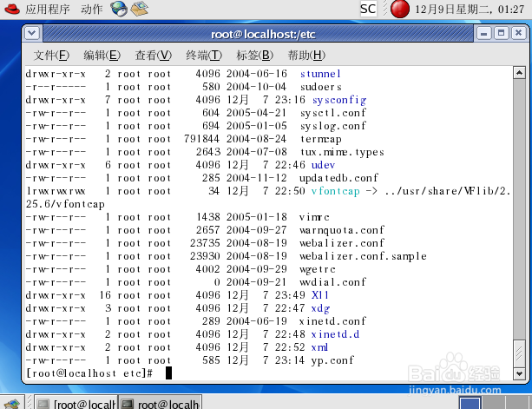Click the xml directory name
The image size is (532, 409).
[x=319, y=347]
